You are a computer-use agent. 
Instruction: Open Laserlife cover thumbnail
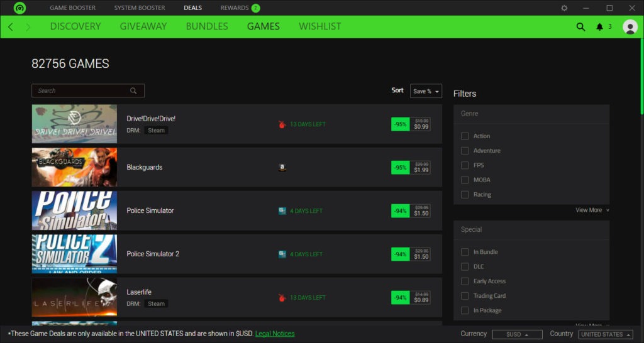tap(74, 298)
